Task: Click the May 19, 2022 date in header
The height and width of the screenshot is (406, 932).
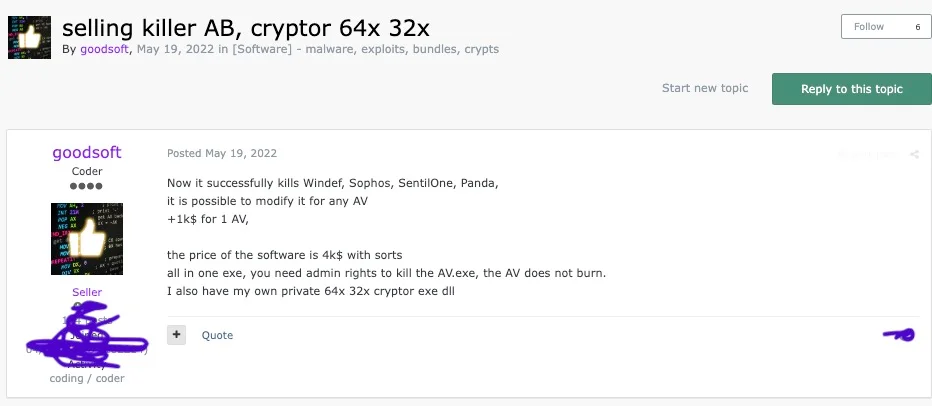Action: click(174, 49)
